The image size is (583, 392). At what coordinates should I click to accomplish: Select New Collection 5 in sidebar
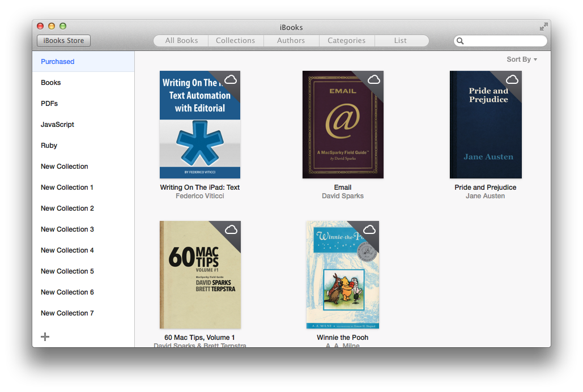(83, 271)
